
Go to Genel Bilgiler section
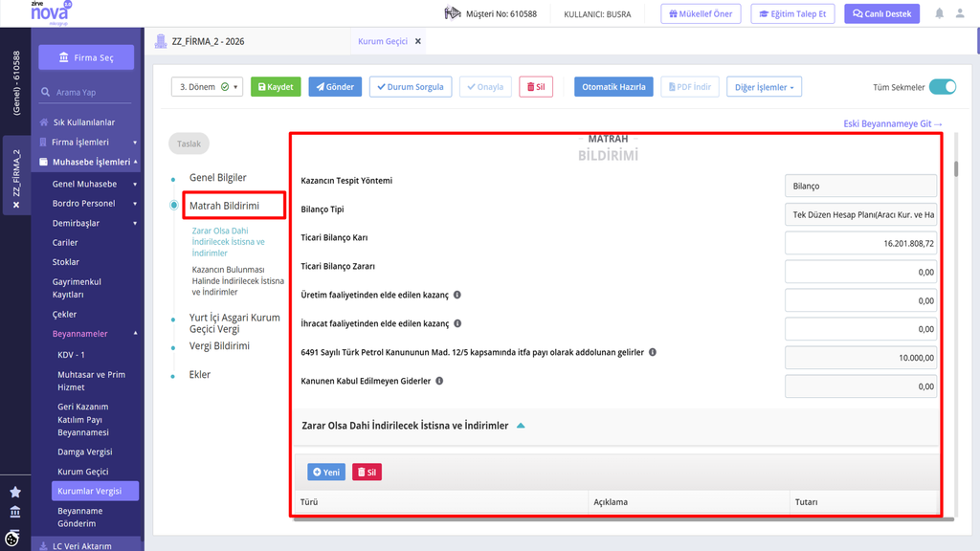click(217, 177)
